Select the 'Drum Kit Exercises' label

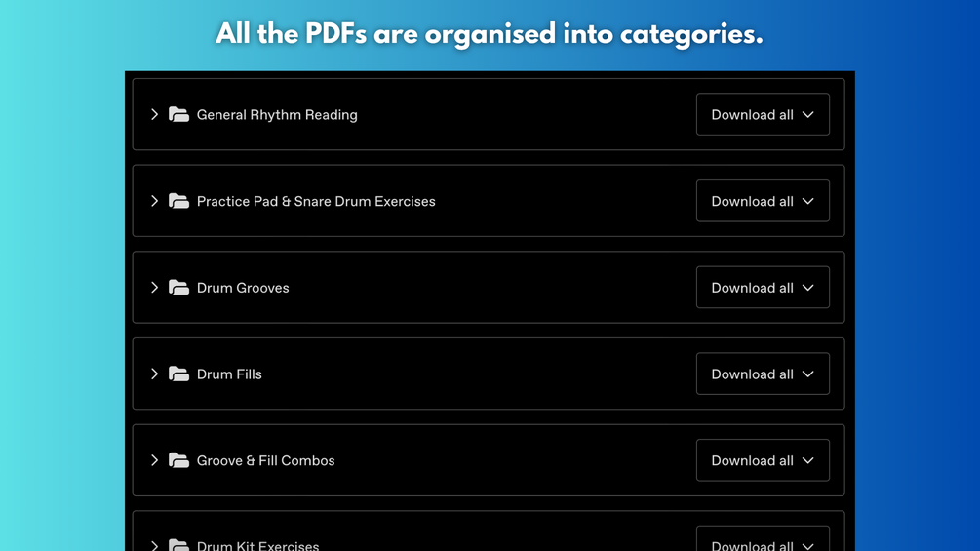click(x=257, y=545)
